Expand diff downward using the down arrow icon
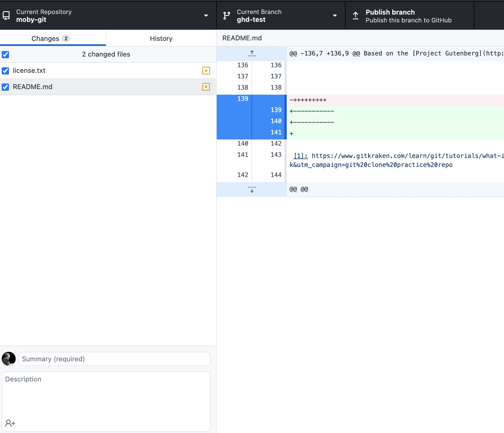The height and width of the screenshot is (433, 504). (251, 189)
